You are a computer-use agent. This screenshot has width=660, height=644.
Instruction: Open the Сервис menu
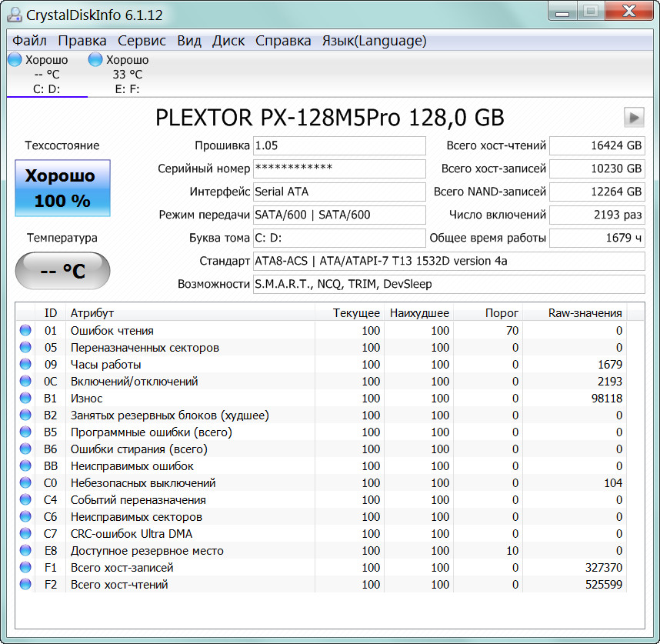[x=142, y=41]
